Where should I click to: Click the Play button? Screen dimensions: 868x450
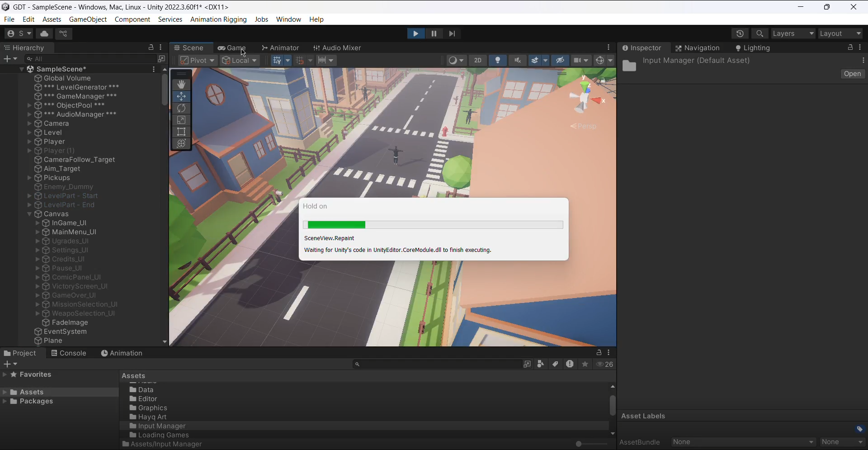pyautogui.click(x=415, y=33)
